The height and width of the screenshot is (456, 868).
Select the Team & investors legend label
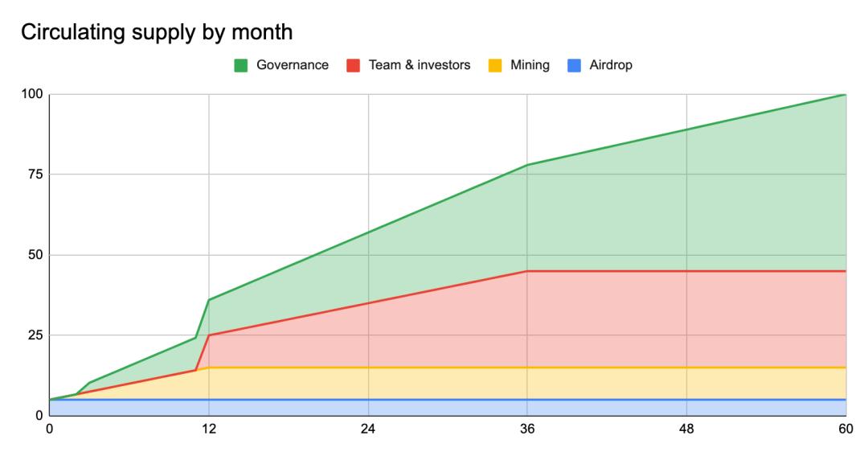tap(419, 66)
